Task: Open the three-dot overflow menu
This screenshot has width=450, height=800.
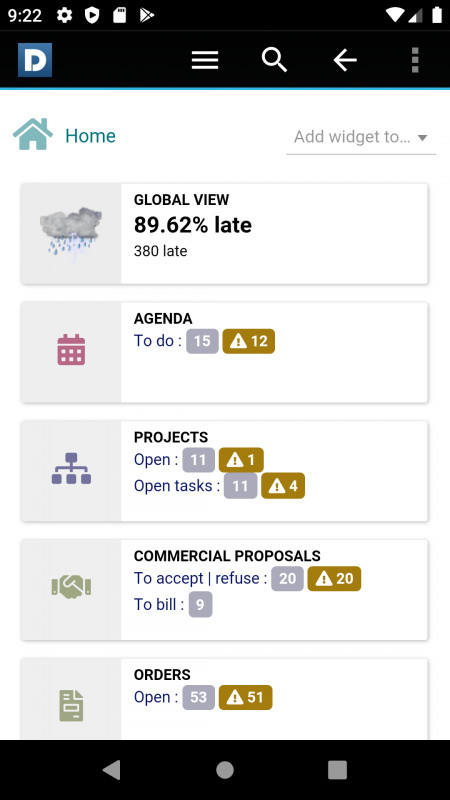Action: click(x=415, y=60)
